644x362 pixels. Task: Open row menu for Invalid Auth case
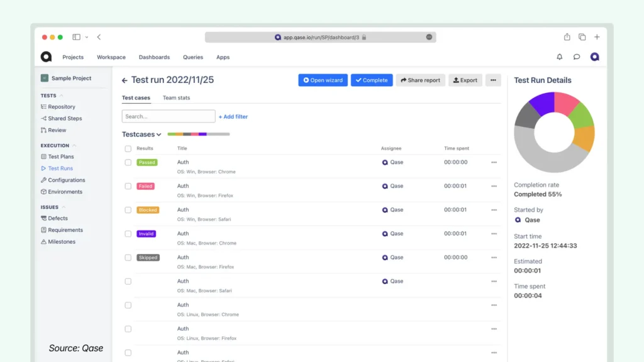[x=494, y=234]
